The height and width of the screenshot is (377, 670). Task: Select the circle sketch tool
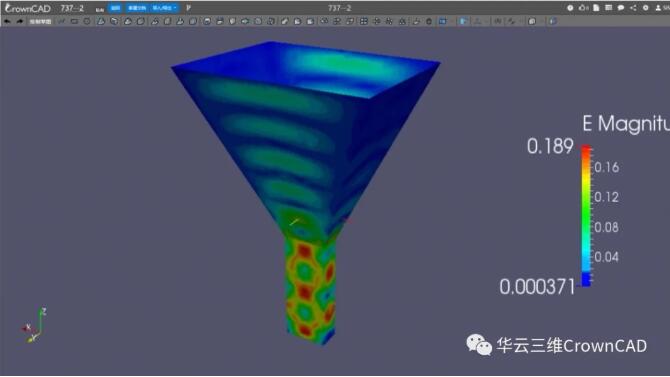[x=87, y=21]
